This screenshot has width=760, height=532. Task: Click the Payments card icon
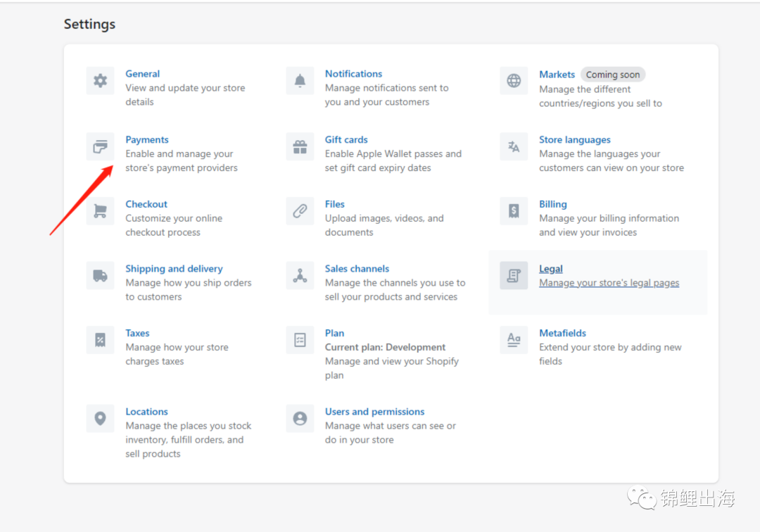[100, 146]
